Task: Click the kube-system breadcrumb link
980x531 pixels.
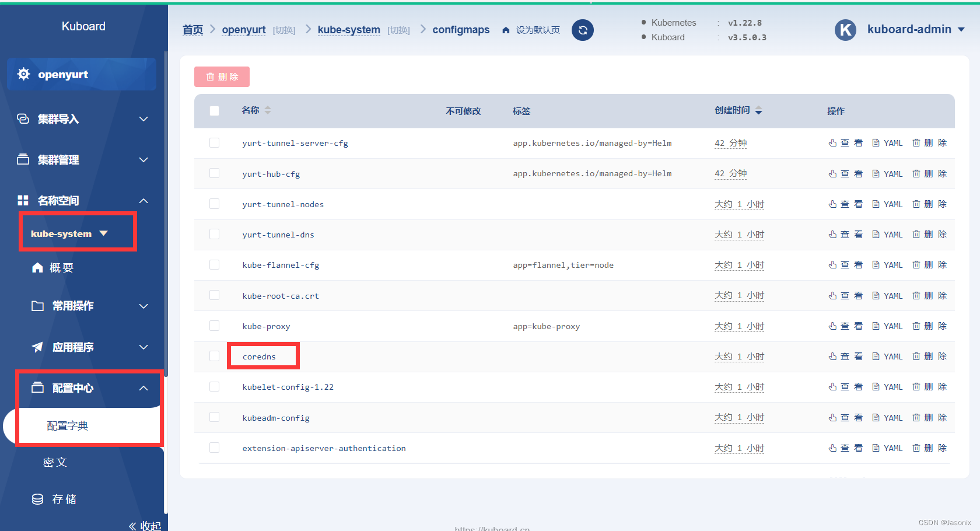Action: [349, 30]
